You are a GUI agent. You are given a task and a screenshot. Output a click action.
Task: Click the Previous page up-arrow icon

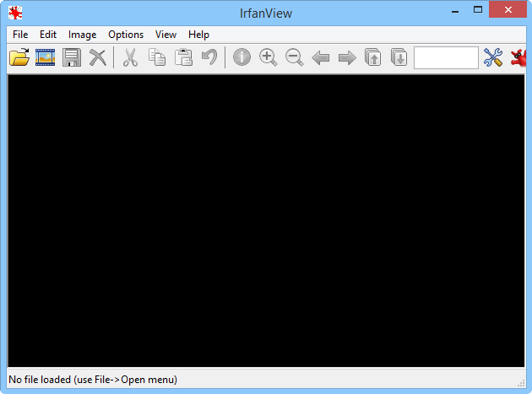(373, 57)
